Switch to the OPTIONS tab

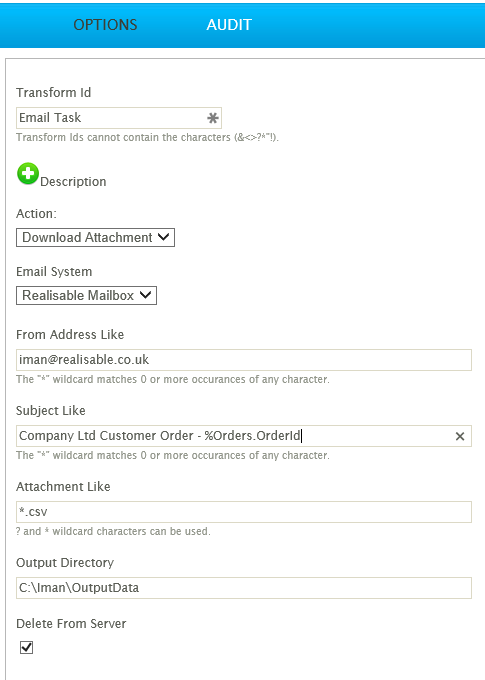point(105,25)
